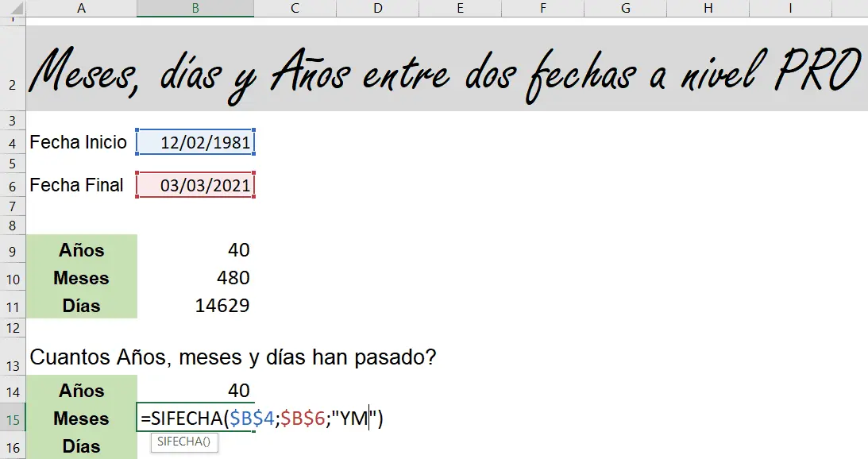Select column H header
This screenshot has width=868, height=459.
pyautogui.click(x=708, y=8)
